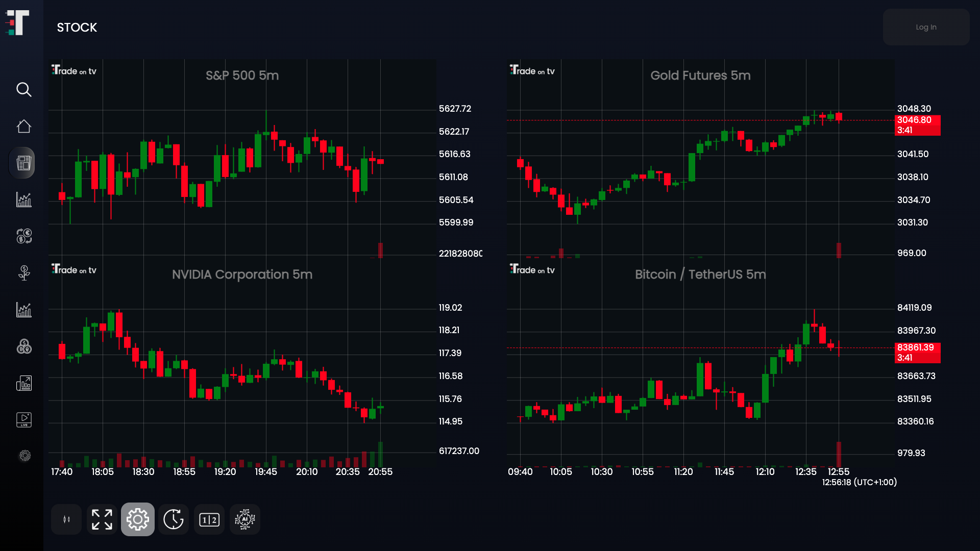Open the timeframe clock button
The image size is (980, 551).
[174, 519]
